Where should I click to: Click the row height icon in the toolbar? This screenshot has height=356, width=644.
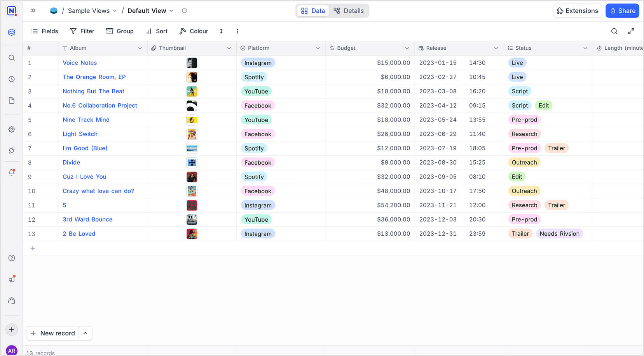pos(221,31)
